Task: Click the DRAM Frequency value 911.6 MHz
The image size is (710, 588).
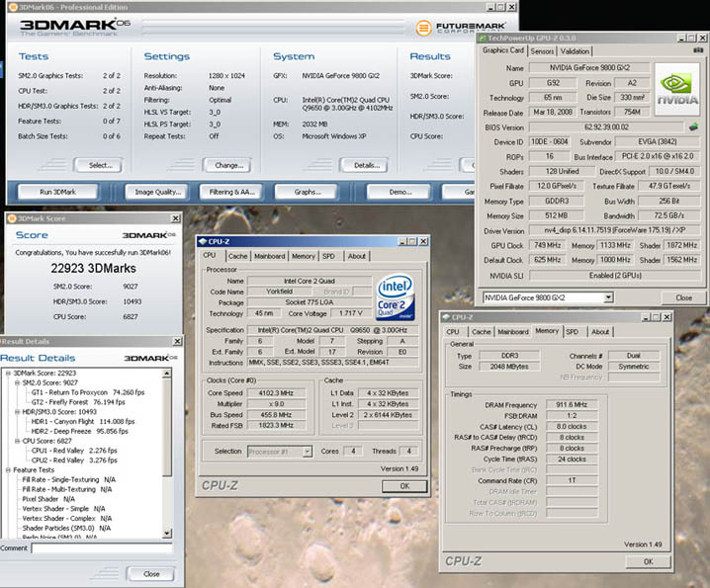Action: point(572,404)
